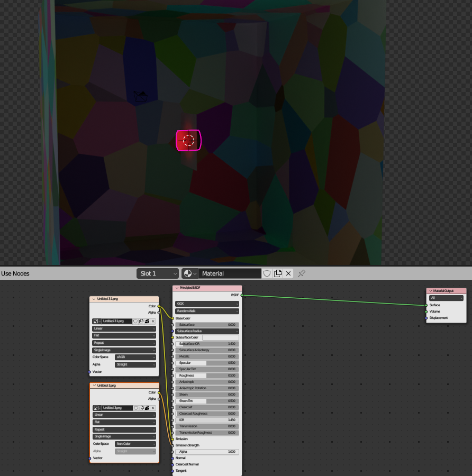Open image browse icon in Untitled-31.png node
This screenshot has height=476, width=472.
[x=97, y=321]
